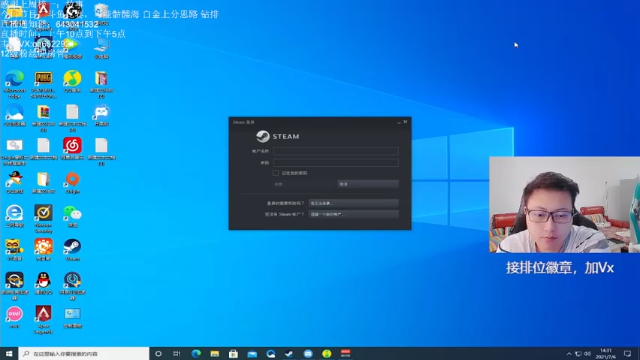Click the greyed-out Steam login button
The width and height of the screenshot is (640, 360).
click(303, 184)
